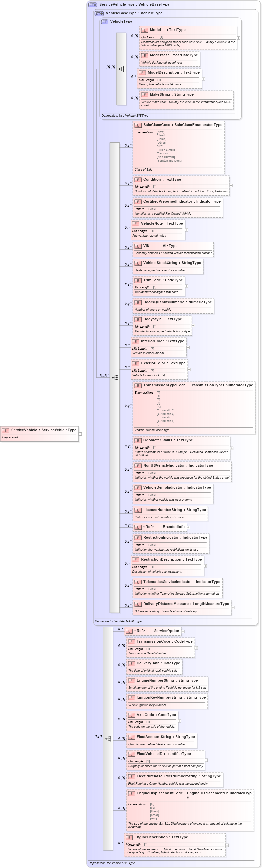This screenshot has width=262, height=868.
Task: Click the FleetPurchaseOrderNumberString E icon
Action: [x=131, y=776]
